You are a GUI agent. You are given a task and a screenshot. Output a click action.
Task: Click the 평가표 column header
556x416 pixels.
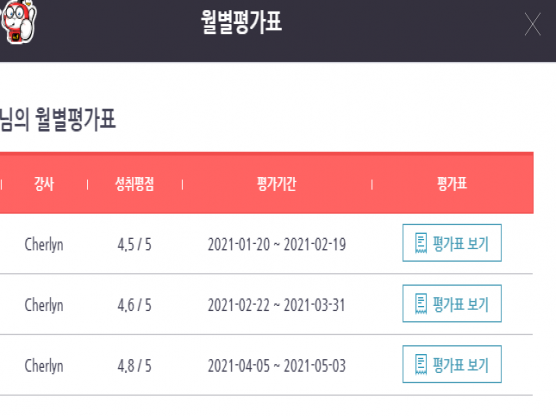452,184
